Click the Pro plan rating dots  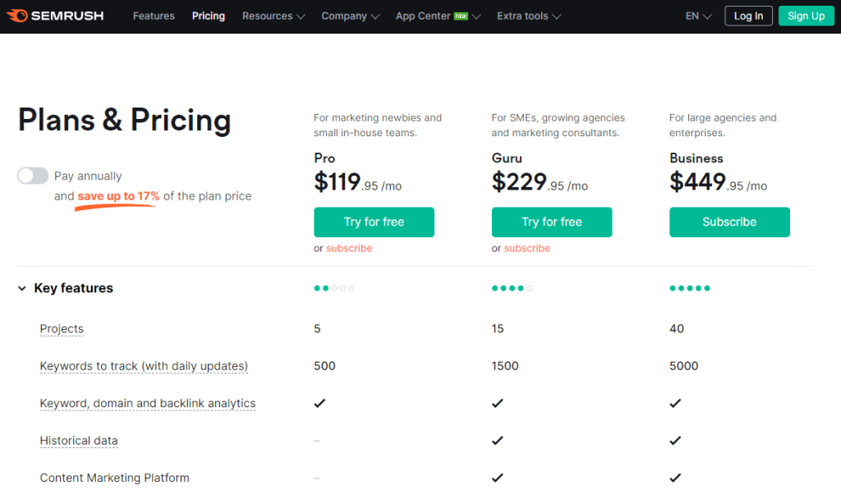pyautogui.click(x=334, y=288)
